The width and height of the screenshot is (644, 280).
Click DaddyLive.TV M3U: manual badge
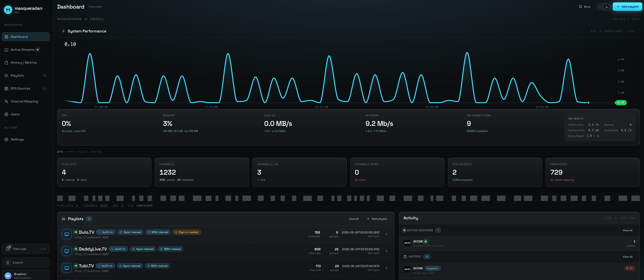(171, 249)
